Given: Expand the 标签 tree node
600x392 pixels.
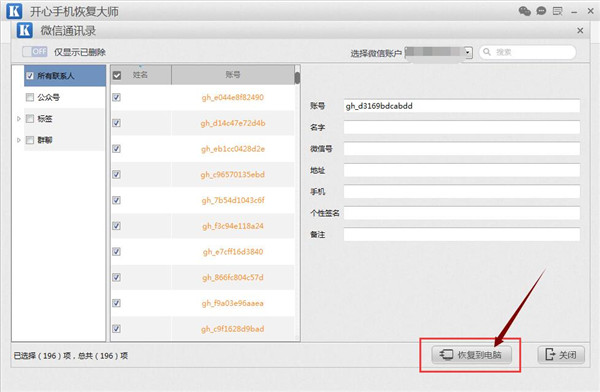Looking at the screenshot, I should tap(18, 119).
